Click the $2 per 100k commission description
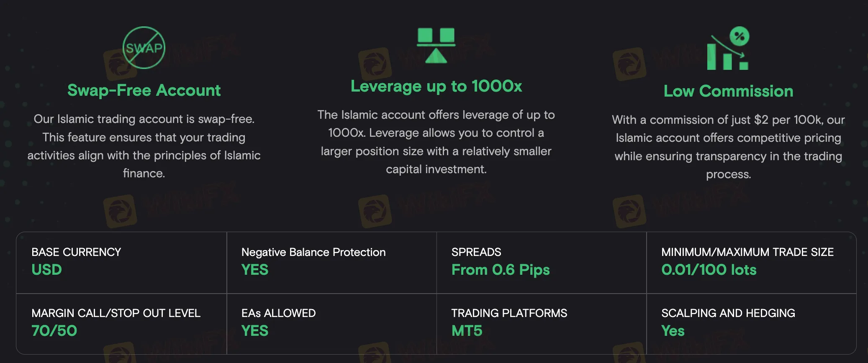Viewport: 868px width, 363px height. (x=728, y=147)
